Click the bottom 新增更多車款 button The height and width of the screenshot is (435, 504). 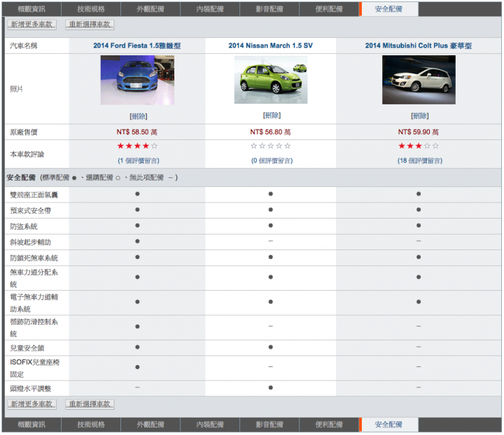point(31,404)
